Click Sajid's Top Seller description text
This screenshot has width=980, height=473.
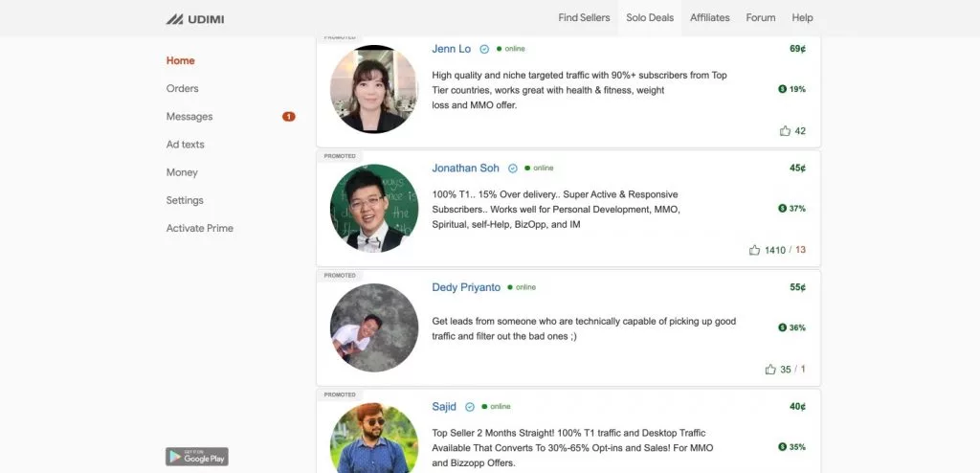click(572, 448)
